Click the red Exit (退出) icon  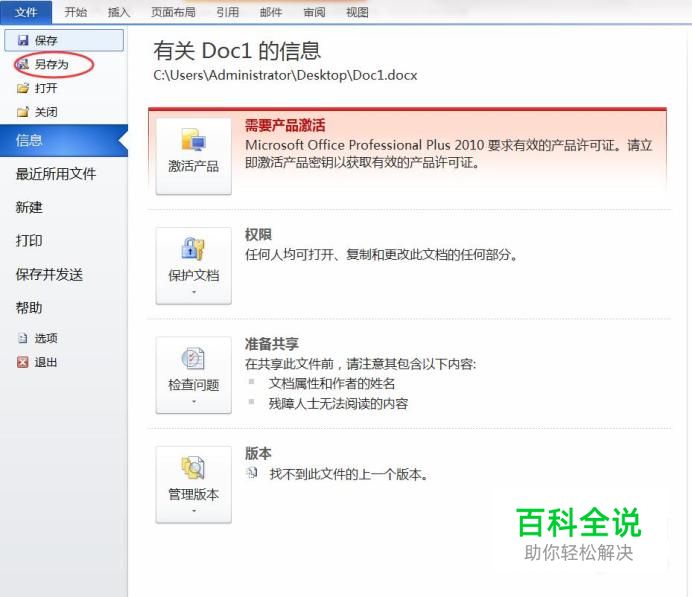[x=23, y=362]
